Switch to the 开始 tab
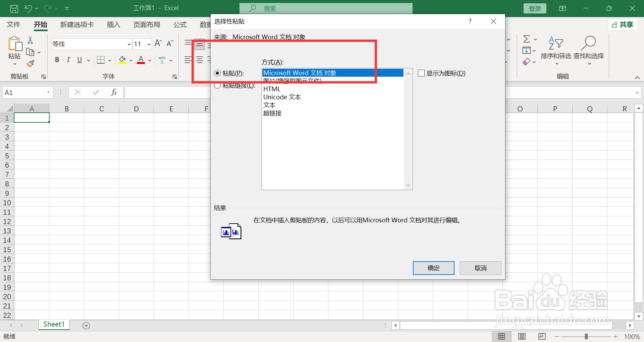 41,24
